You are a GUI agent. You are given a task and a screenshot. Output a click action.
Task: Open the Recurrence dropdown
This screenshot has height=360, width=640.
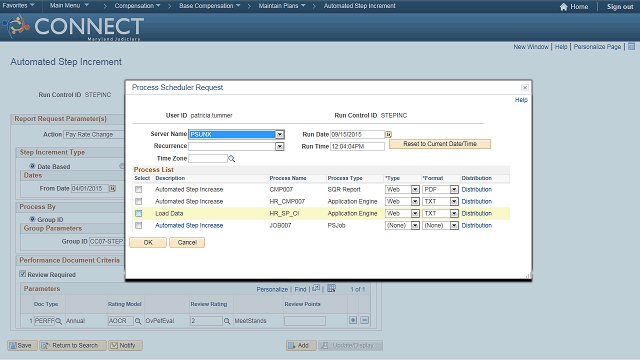[x=280, y=146]
